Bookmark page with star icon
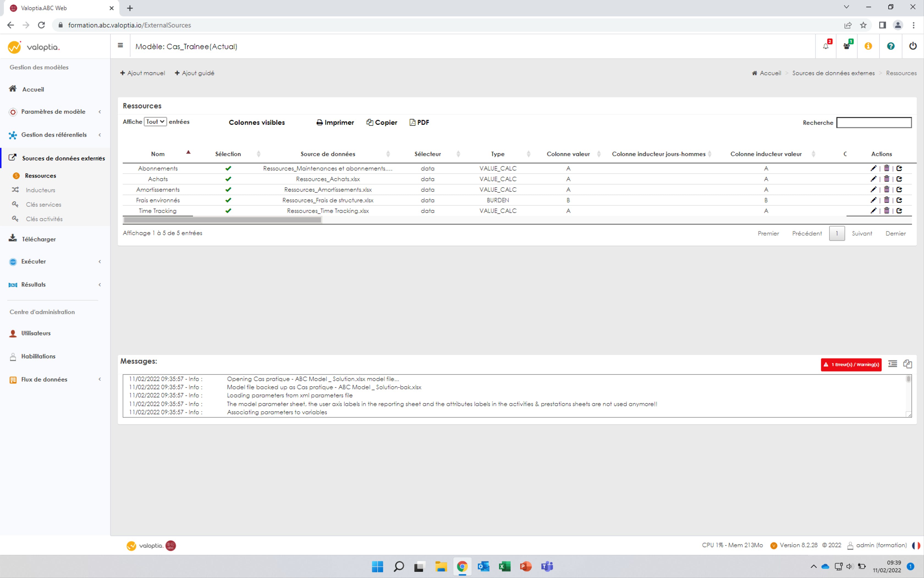Image resolution: width=924 pixels, height=578 pixels. point(863,25)
